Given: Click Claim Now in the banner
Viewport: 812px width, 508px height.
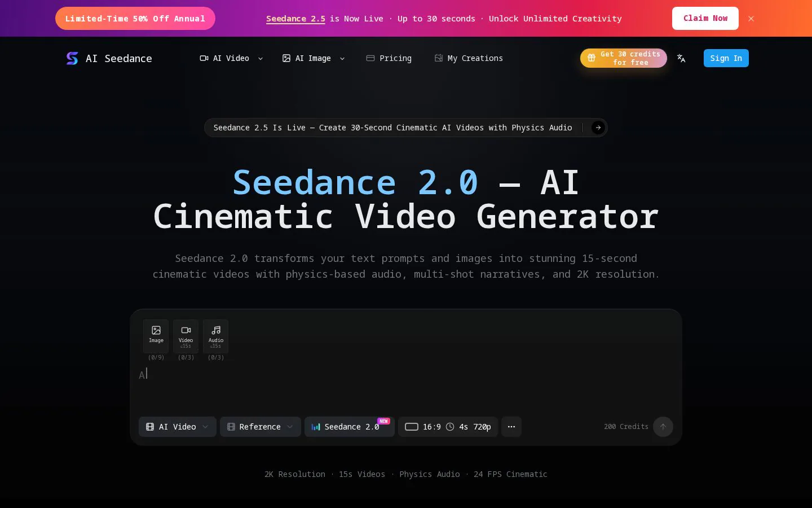Looking at the screenshot, I should [x=705, y=19].
